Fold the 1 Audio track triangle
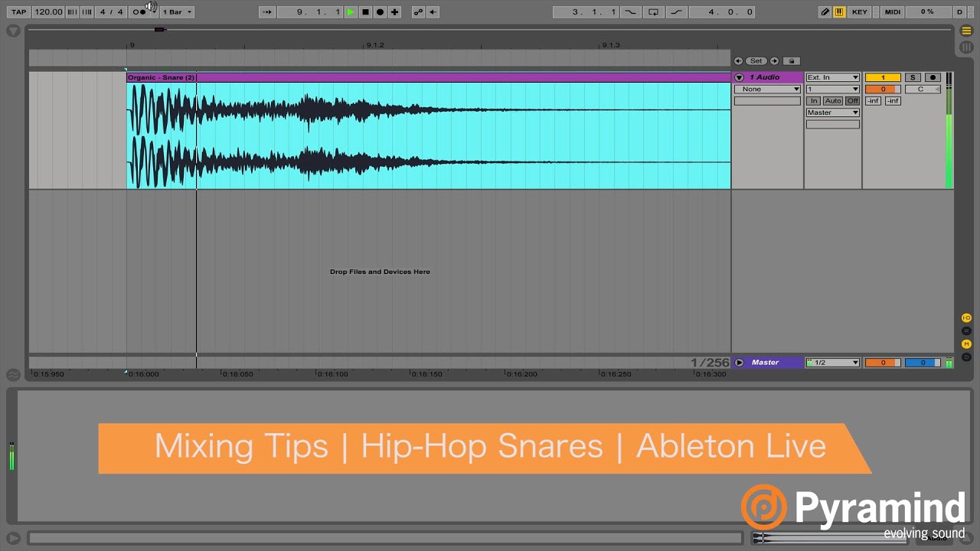The image size is (980, 551). click(x=740, y=77)
